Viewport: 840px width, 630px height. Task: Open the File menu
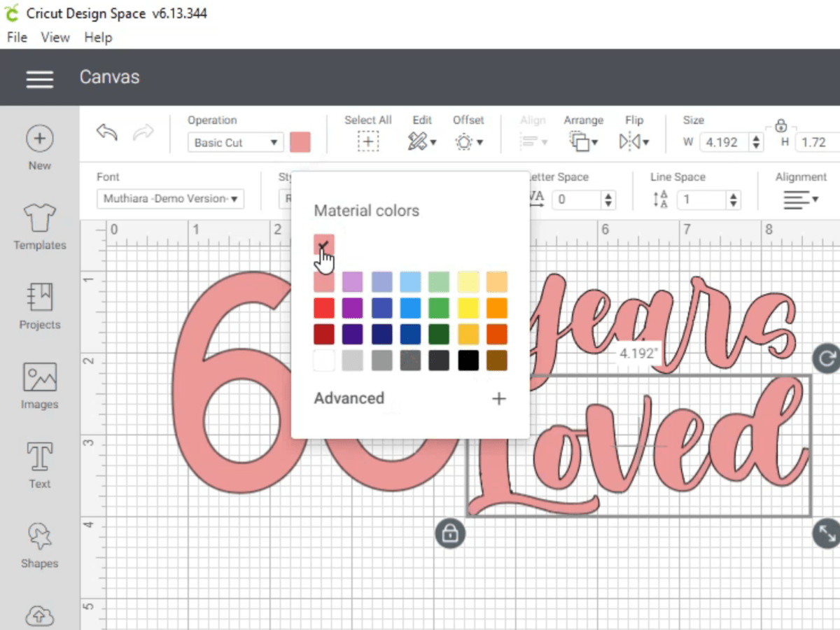point(17,37)
